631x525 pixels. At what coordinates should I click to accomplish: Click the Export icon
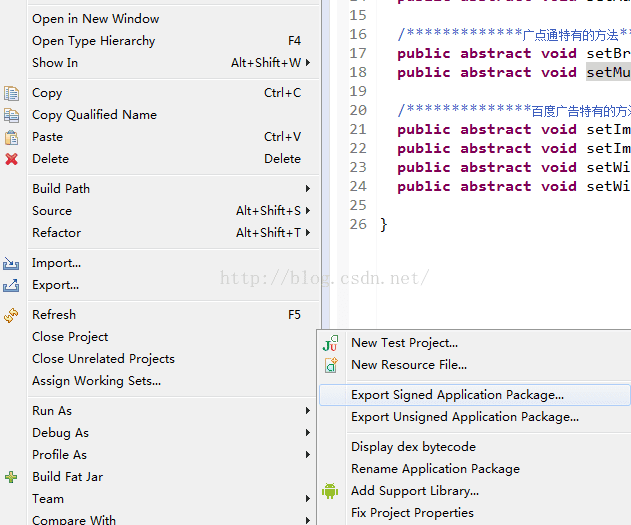[x=12, y=286]
